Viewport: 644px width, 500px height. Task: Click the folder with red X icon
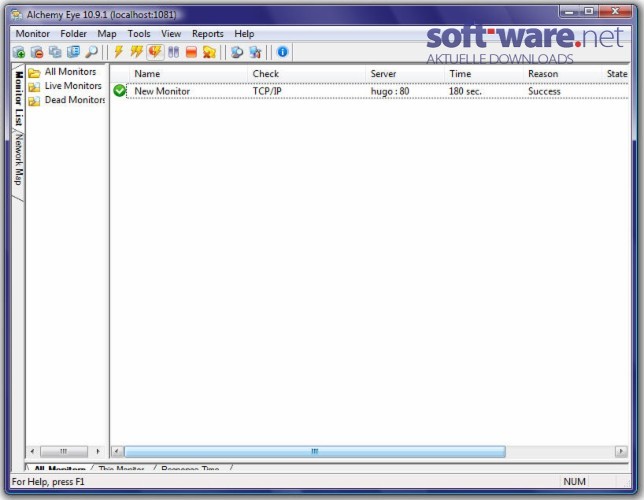(209, 52)
